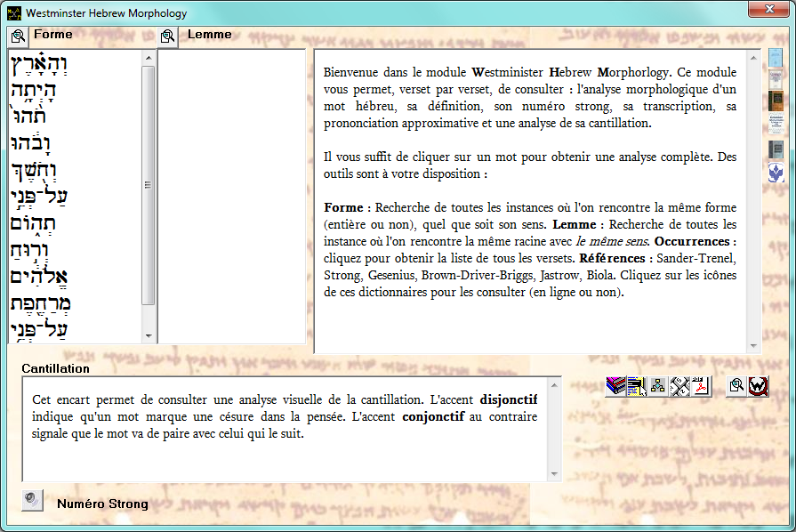This screenshot has height=532, width=796.
Task: Click the Cantillation box scroll-down arrow
Action: [x=554, y=474]
